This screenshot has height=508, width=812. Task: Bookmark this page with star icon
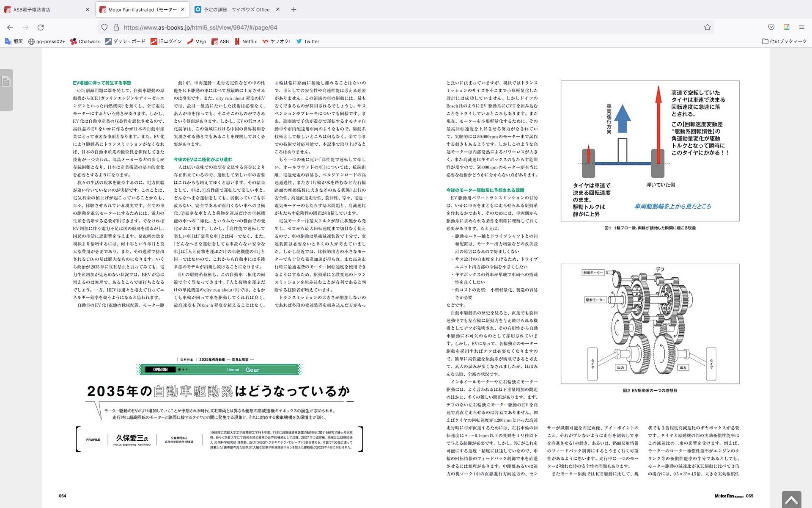[x=707, y=28]
